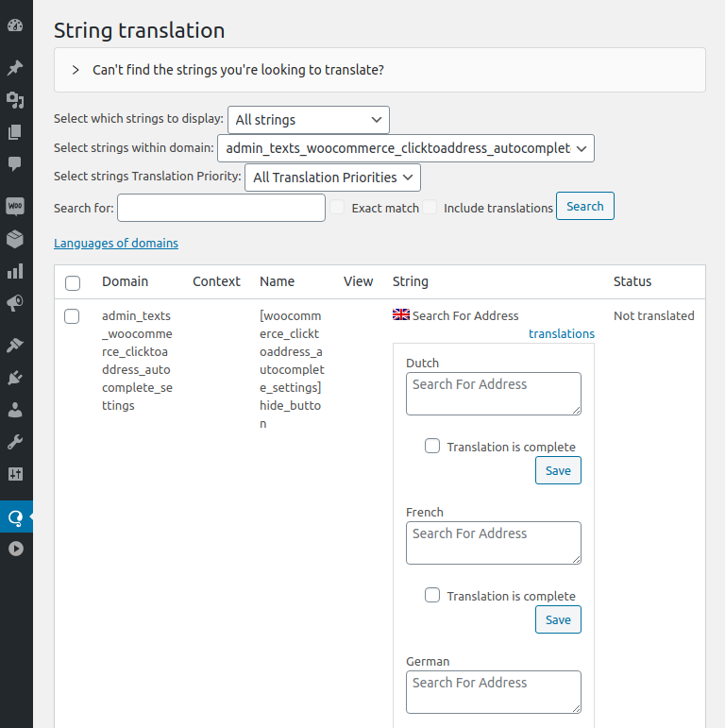Open the Marketing megaphone icon
The image size is (725, 728).
click(x=15, y=303)
